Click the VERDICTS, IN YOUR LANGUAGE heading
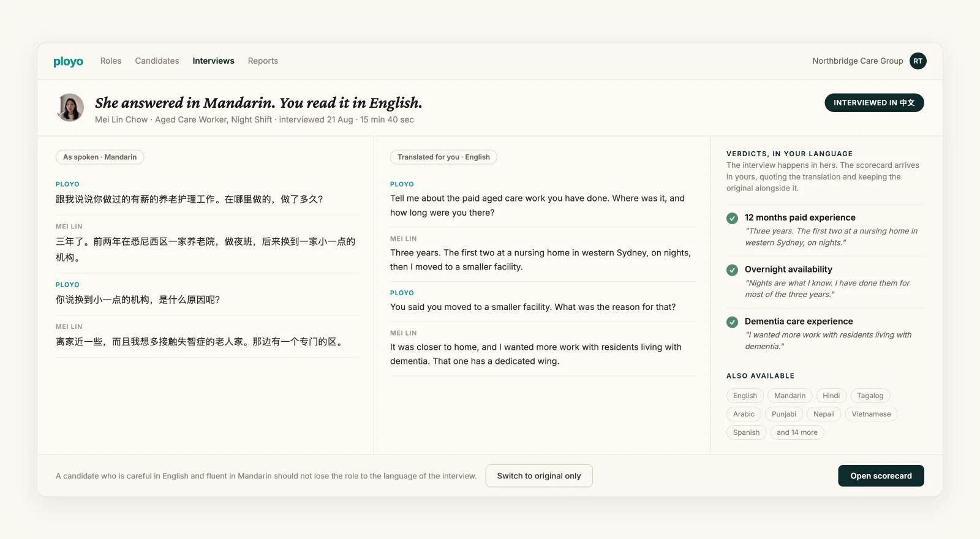 [790, 154]
